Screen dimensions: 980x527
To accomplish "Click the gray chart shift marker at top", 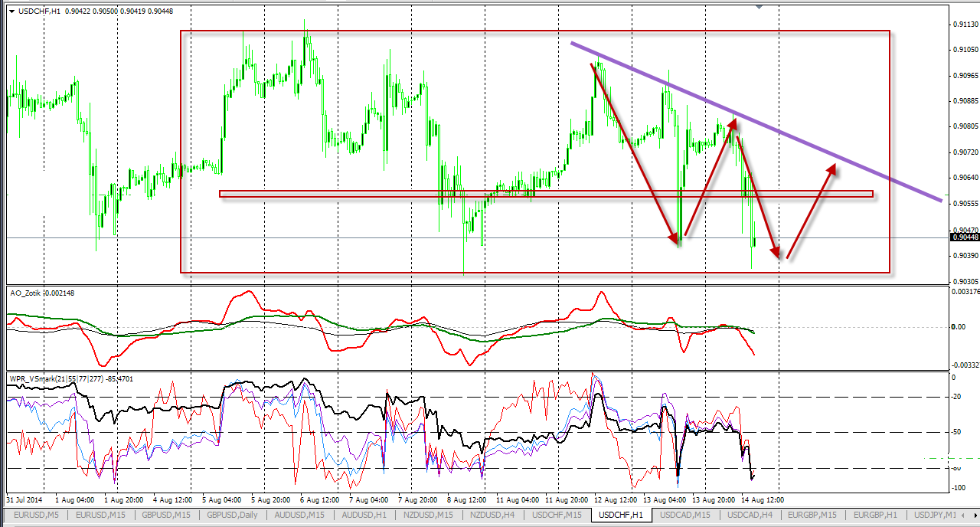I will pyautogui.click(x=759, y=7).
